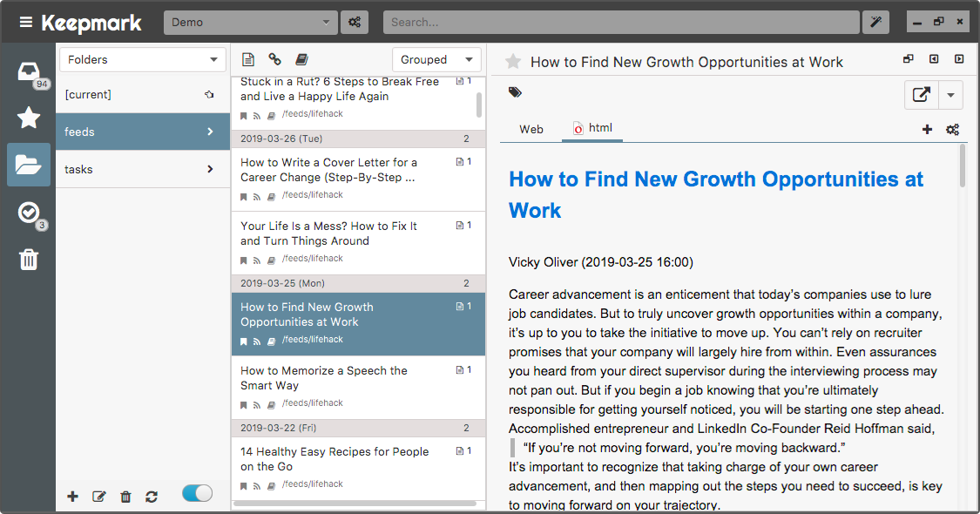This screenshot has width=980, height=514.
Task: Open 'Stuck in a Rut? 6 Steps' item
Action: (x=358, y=103)
